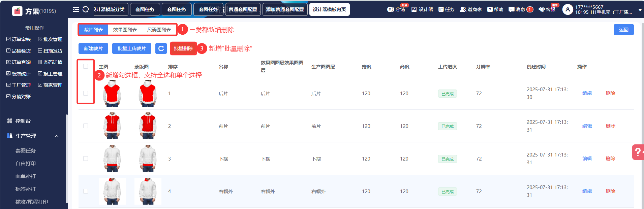Image resolution: width=644 pixels, height=209 pixels.
Task: Toggle the select-all checkbox in table header
Action: [86, 66]
